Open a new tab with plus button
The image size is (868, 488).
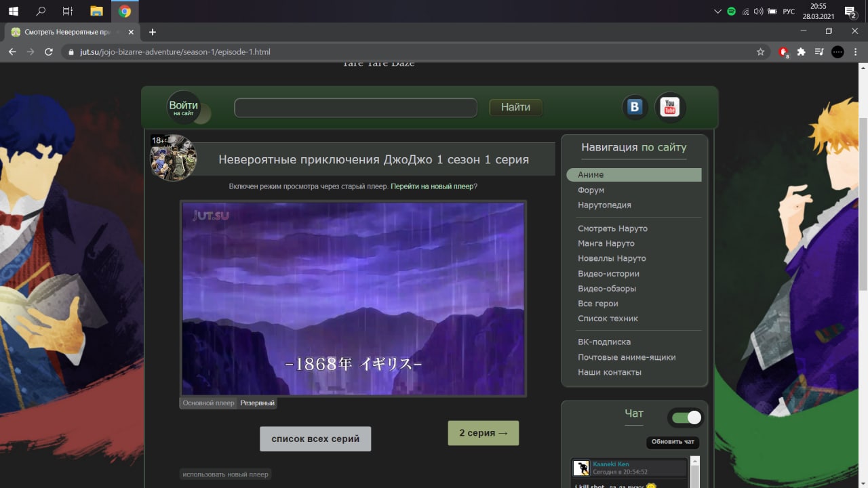coord(153,32)
